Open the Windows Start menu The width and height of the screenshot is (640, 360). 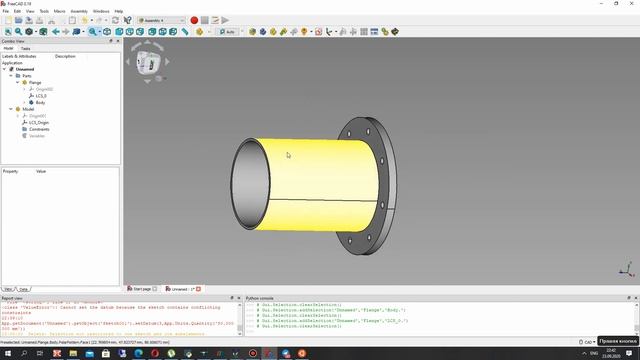click(x=8, y=353)
